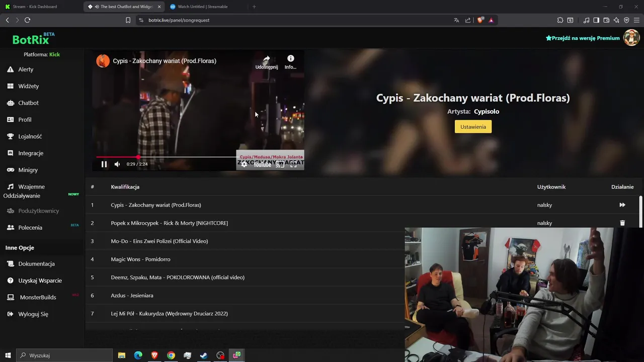The height and width of the screenshot is (362, 644).
Task: Click the cast icon in the player
Action: click(x=280, y=164)
